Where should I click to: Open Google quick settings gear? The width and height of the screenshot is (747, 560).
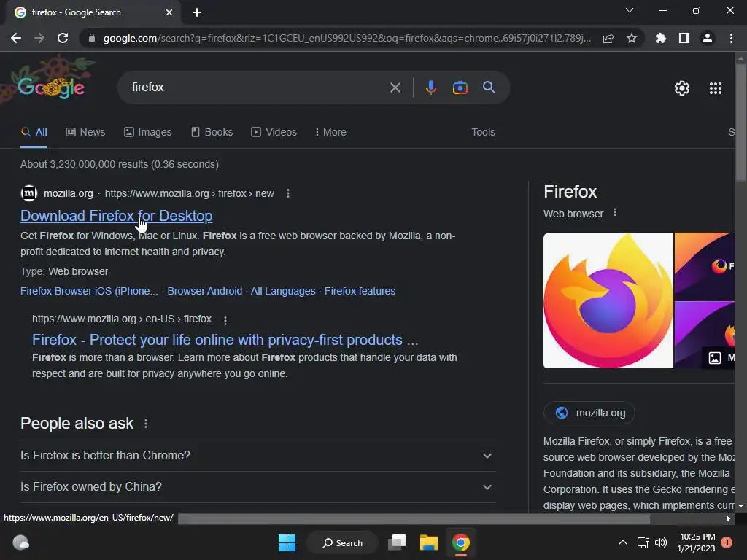click(682, 88)
